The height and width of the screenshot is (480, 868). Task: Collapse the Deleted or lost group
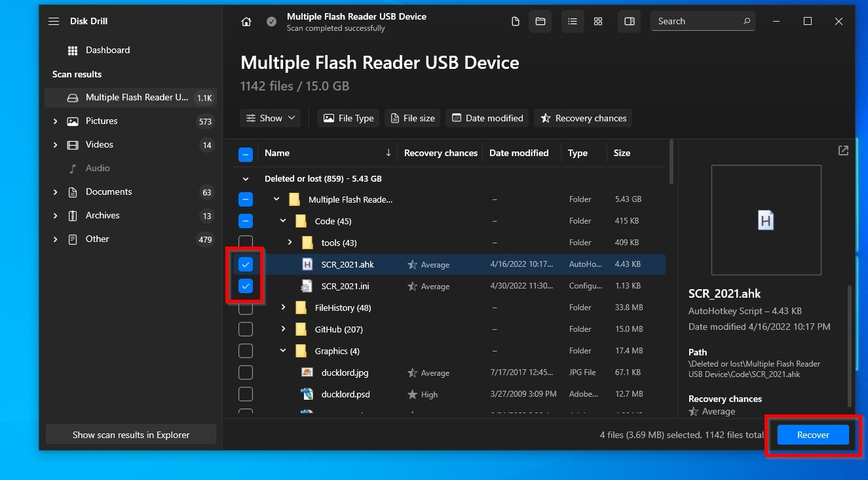pos(246,178)
